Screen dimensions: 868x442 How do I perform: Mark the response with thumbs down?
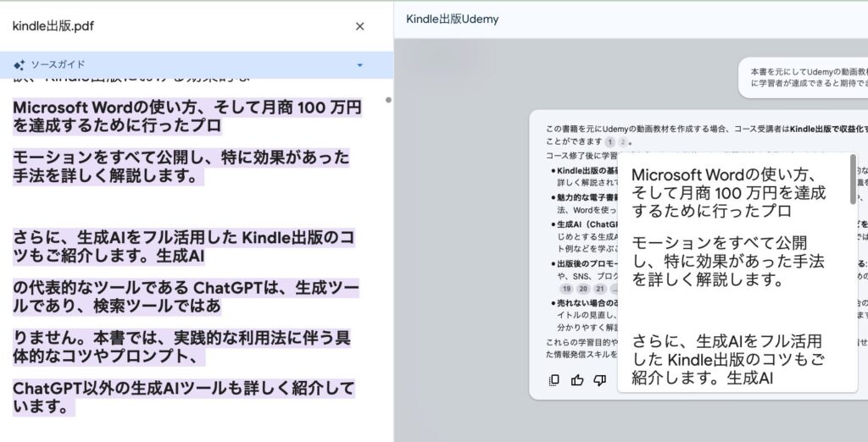[x=600, y=380]
